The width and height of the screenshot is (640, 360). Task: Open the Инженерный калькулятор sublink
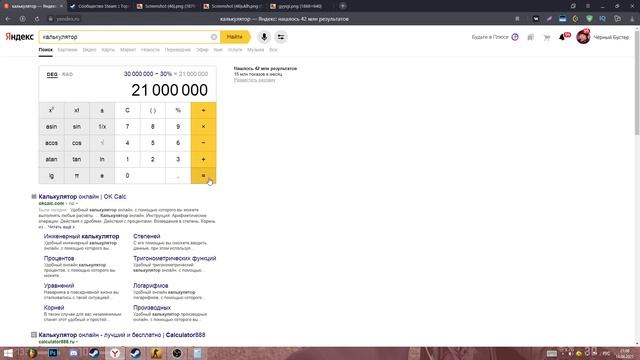pos(81,236)
